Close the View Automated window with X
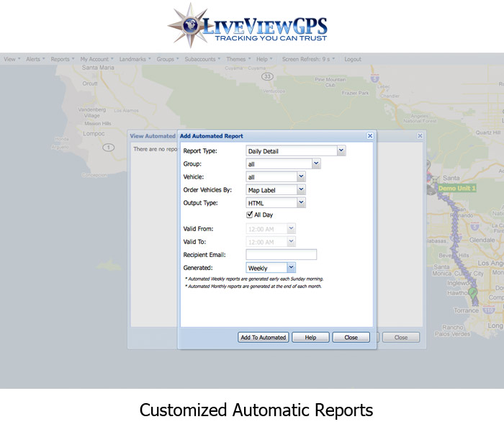The height and width of the screenshot is (432, 504). (420, 135)
